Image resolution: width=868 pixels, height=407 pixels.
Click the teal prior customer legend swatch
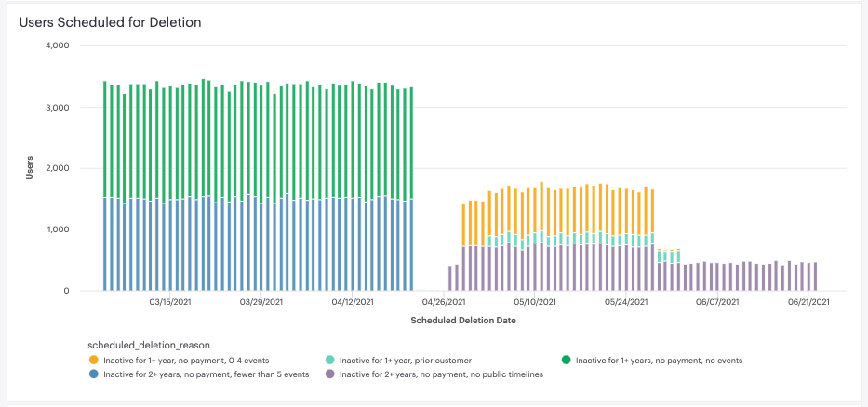click(x=329, y=360)
